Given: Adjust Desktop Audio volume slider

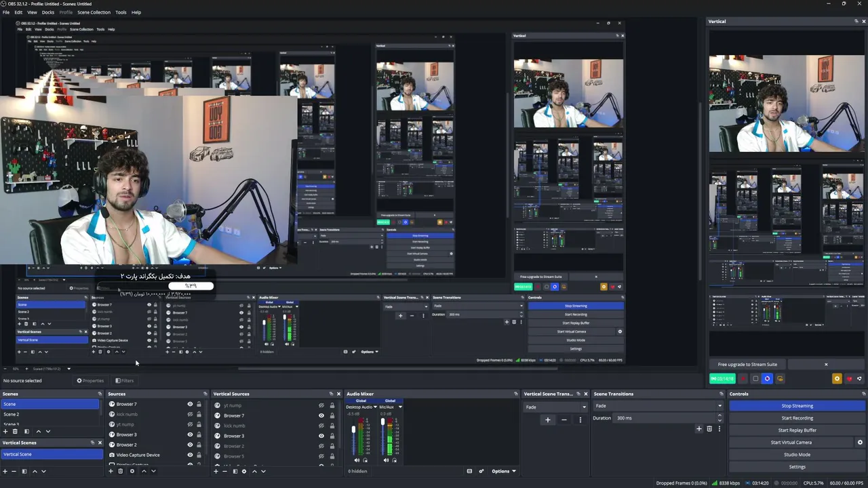Looking at the screenshot, I should (x=353, y=430).
